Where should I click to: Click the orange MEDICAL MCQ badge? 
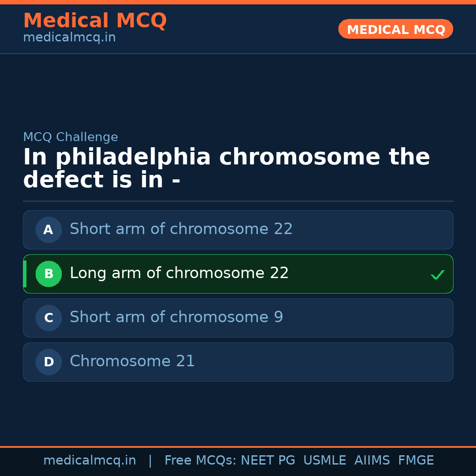pyautogui.click(x=395, y=29)
